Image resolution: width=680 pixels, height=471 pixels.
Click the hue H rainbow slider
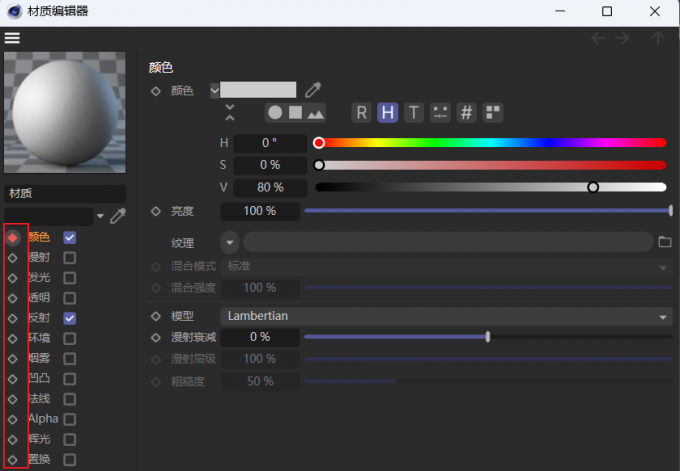(490, 143)
